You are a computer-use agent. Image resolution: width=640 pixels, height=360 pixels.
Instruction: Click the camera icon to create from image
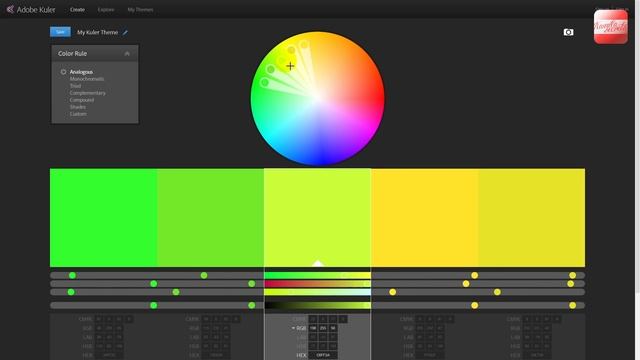(568, 32)
